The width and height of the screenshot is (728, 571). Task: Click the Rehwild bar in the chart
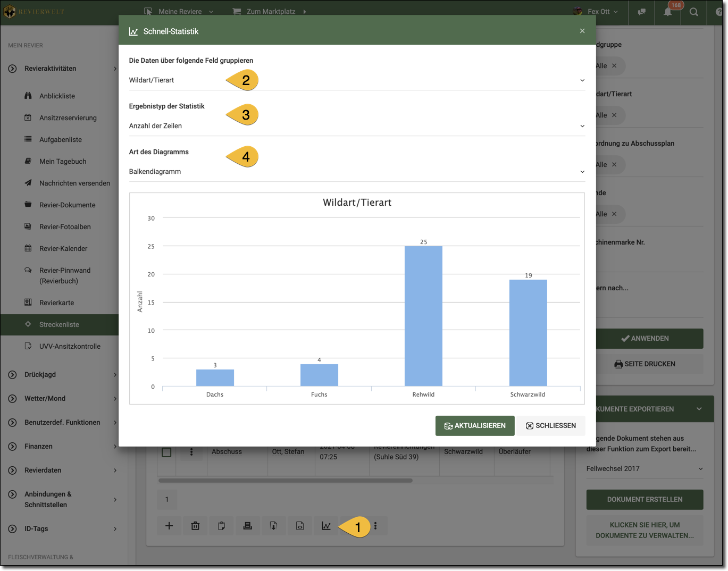click(x=423, y=316)
